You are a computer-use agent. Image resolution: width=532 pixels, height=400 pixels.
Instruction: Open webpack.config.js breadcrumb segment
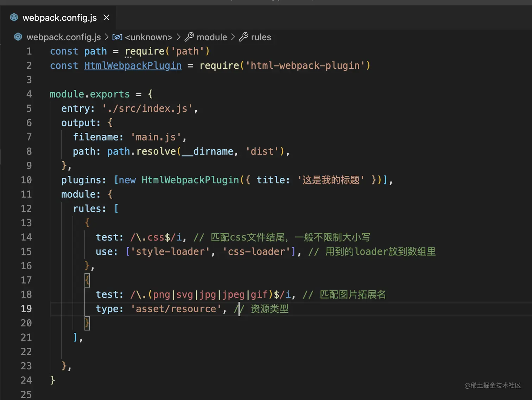(64, 37)
